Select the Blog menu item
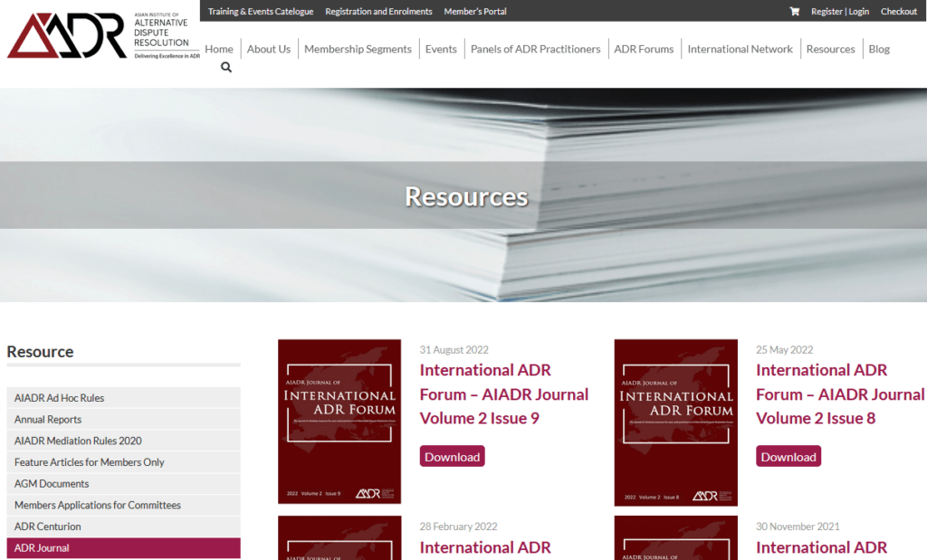This screenshot has width=927, height=560. [x=878, y=49]
